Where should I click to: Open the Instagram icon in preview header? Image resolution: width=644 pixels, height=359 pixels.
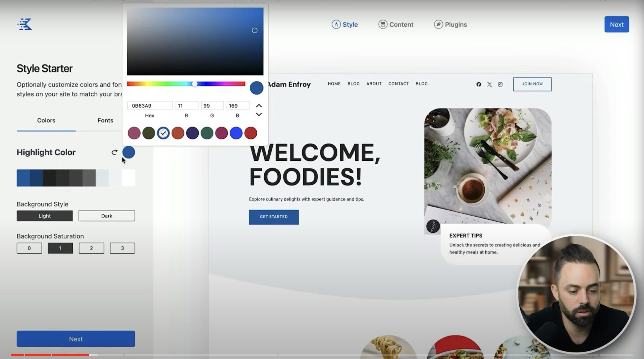click(x=500, y=84)
